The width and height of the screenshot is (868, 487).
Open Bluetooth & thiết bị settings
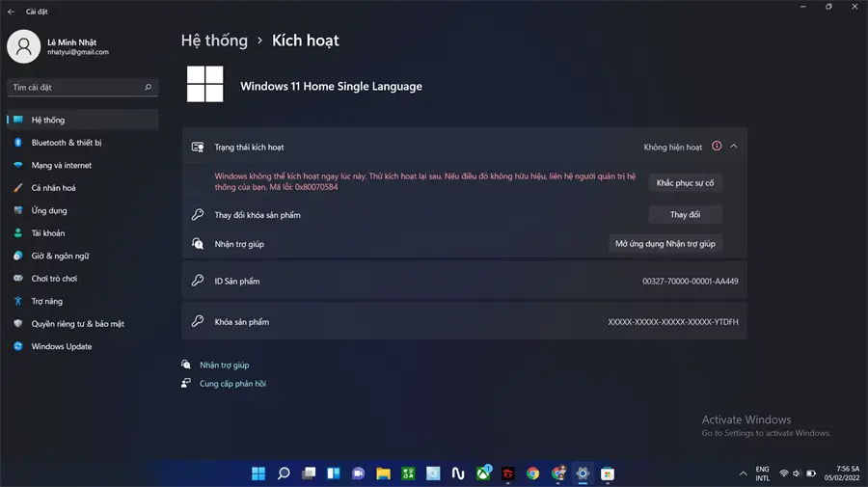coord(83,142)
